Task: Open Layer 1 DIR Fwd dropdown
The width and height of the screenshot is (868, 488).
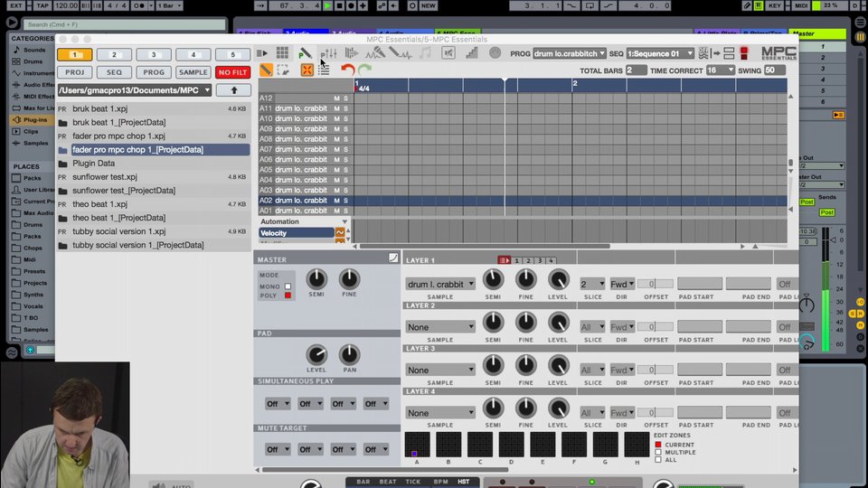Action: coord(622,284)
